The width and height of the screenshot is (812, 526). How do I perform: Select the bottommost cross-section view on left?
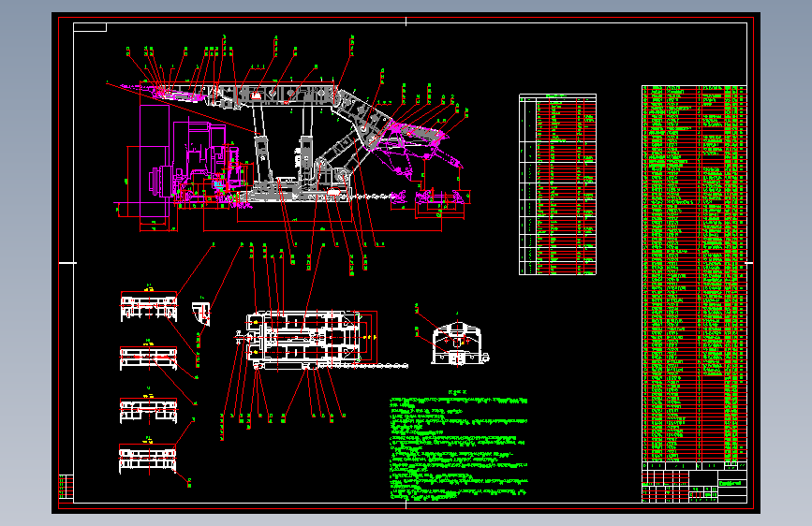(148, 457)
